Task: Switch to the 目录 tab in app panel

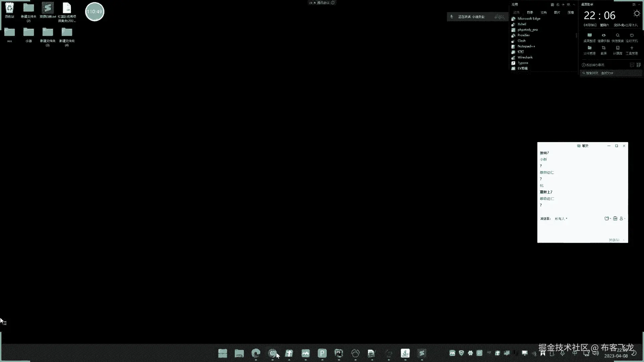Action: pyautogui.click(x=530, y=12)
